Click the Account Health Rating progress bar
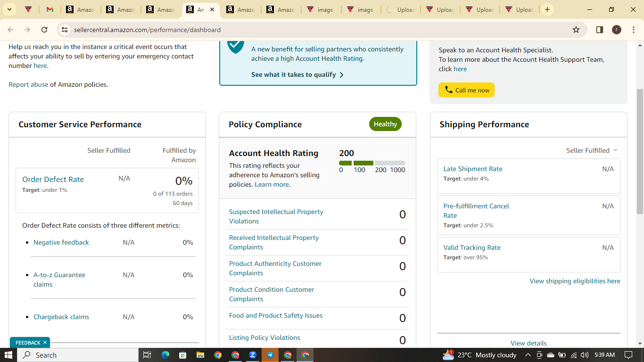 point(372,163)
